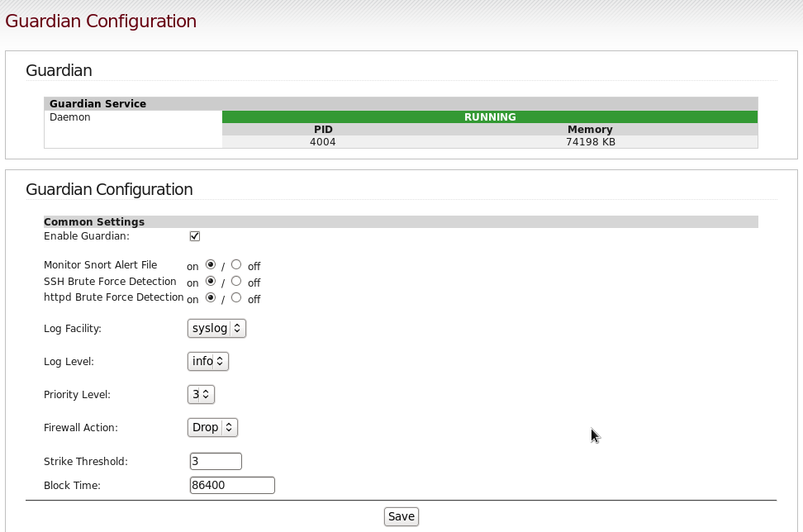Click the Strike Threshold input field
This screenshot has width=803, height=532.
click(x=216, y=461)
